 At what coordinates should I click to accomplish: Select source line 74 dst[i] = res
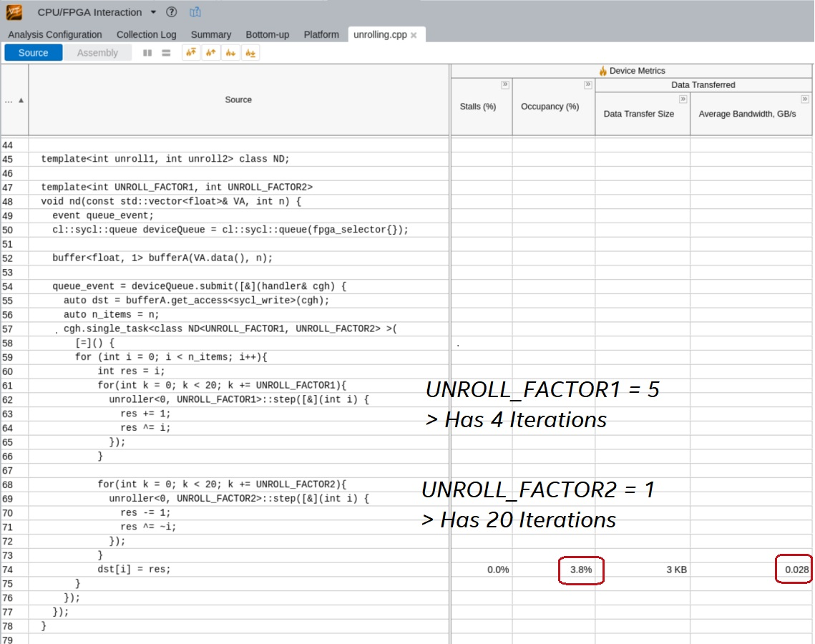coord(135,570)
